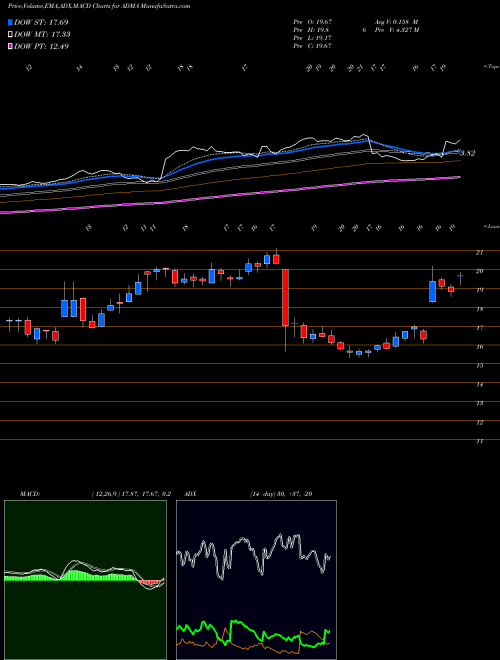Click the 12 price axis label
This screenshot has width=500, height=660.
pyautogui.click(x=479, y=423)
